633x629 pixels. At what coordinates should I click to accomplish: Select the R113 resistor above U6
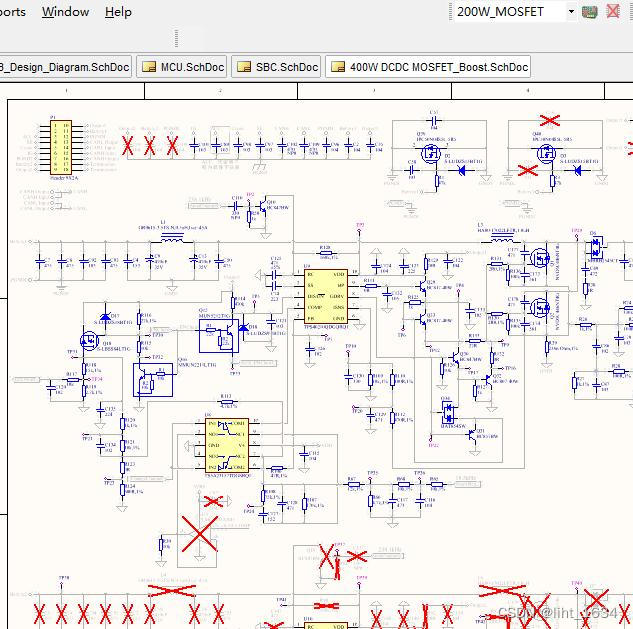click(227, 402)
